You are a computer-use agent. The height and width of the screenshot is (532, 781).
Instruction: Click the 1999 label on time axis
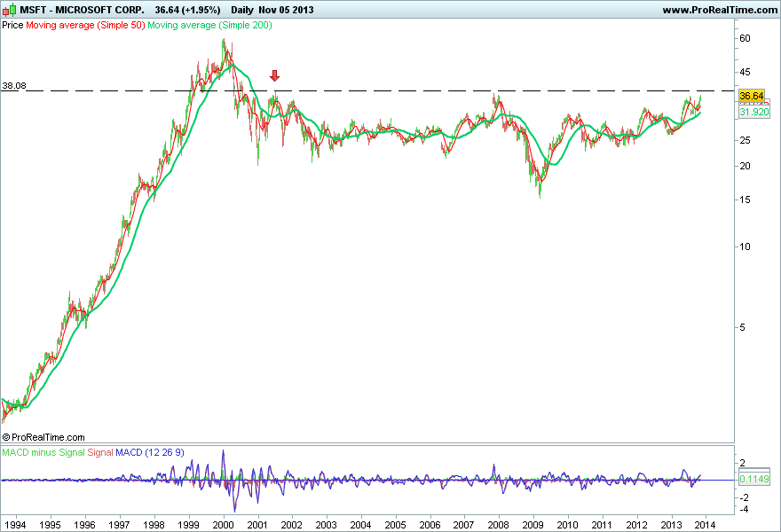click(x=188, y=525)
